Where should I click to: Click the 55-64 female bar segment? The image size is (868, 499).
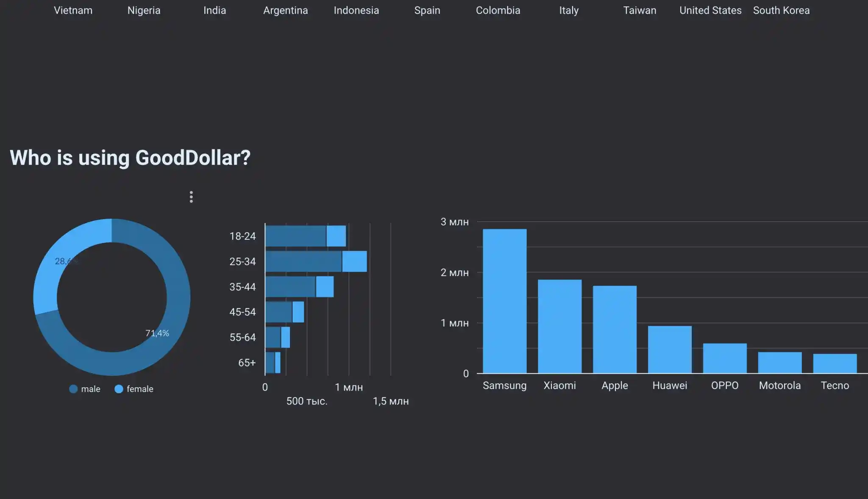[285, 337]
